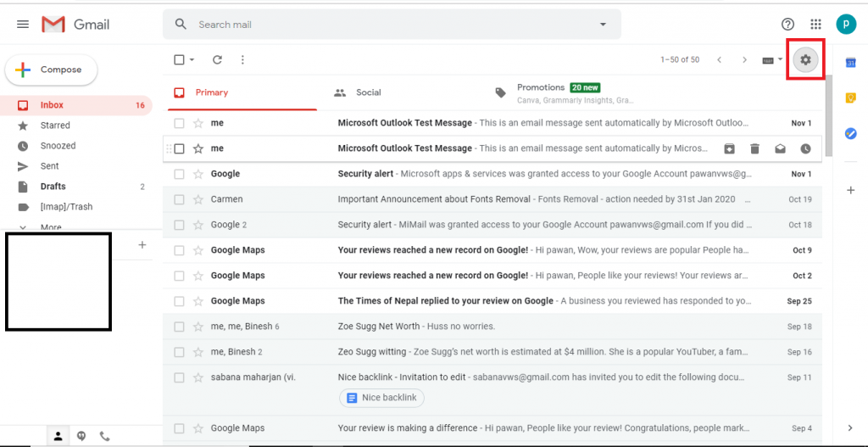Click the Compose button
This screenshot has width=868, height=447.
(51, 70)
